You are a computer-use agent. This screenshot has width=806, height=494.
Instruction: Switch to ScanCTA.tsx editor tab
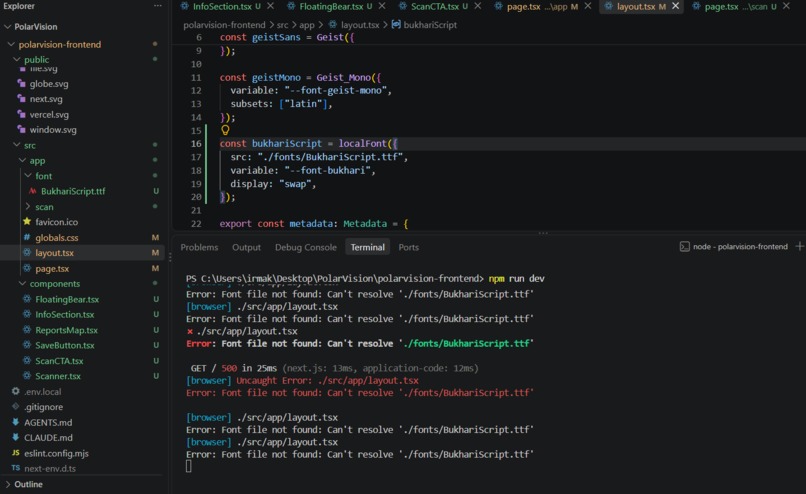435,7
